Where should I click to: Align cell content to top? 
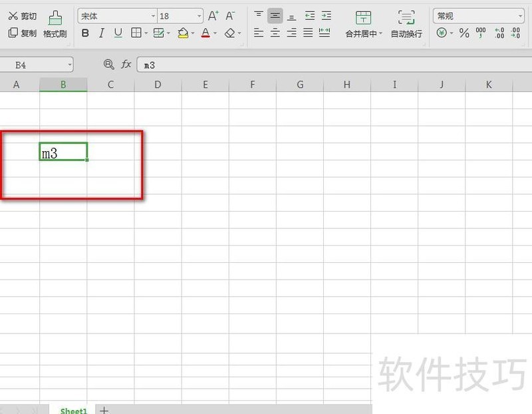point(259,15)
